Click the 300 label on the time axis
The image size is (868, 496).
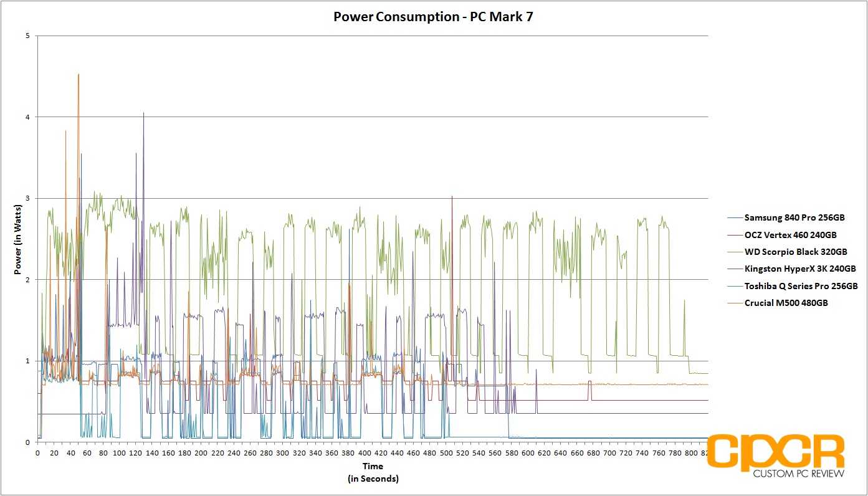click(283, 453)
